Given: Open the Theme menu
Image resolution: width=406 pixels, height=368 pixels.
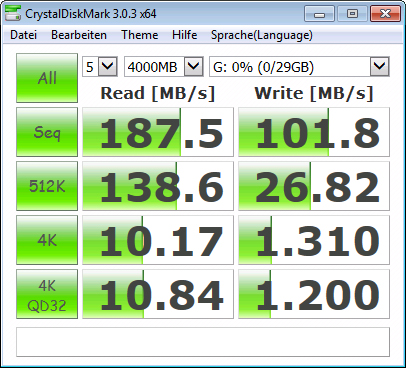Looking at the screenshot, I should click(139, 35).
